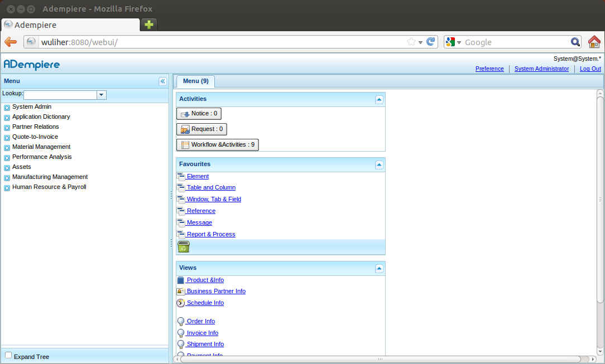Click the Order Info bulb icon
The image size is (605, 364).
[x=181, y=321]
